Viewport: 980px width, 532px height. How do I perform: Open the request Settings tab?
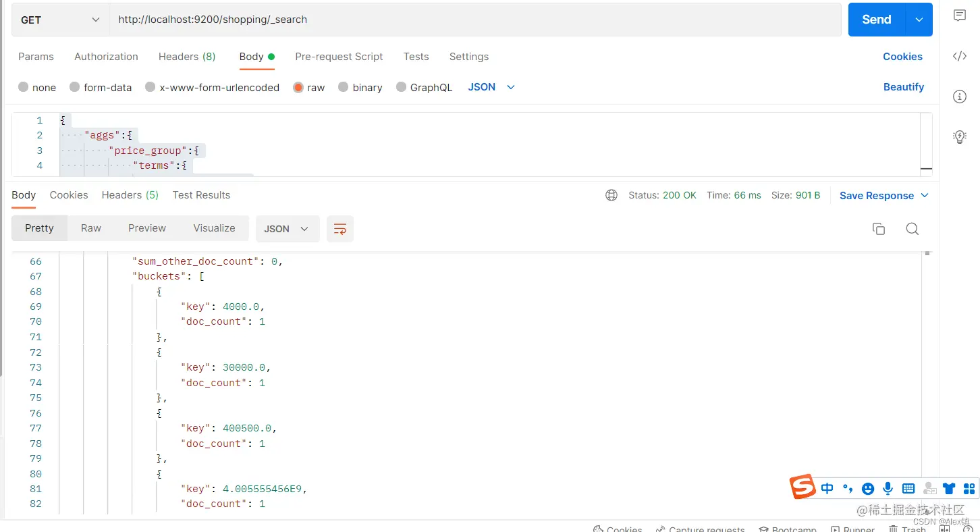468,57
